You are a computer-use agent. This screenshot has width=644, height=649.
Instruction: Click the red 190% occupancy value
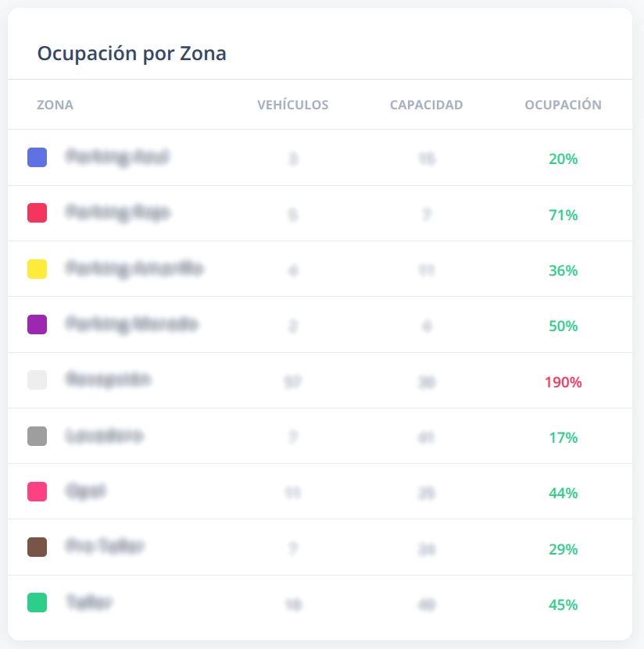point(563,382)
